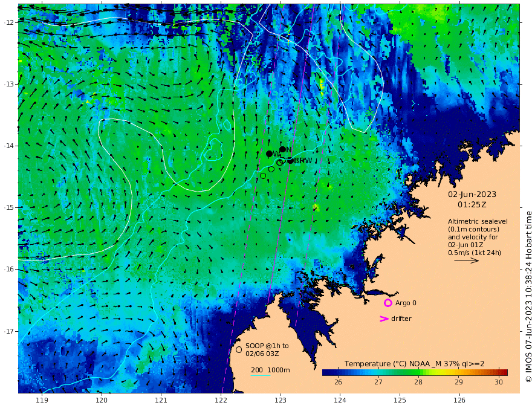Click latitude axis label -17

10,331
